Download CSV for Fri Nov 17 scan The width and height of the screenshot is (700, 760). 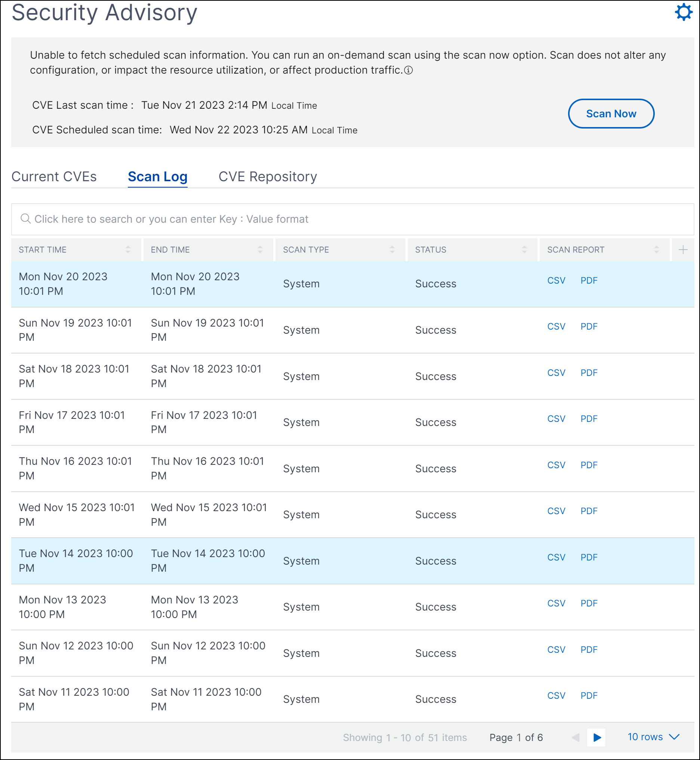556,419
